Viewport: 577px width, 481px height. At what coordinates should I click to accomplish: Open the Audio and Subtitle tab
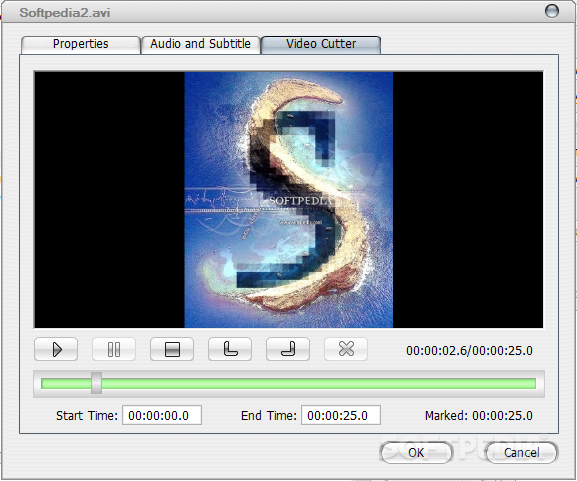201,45
